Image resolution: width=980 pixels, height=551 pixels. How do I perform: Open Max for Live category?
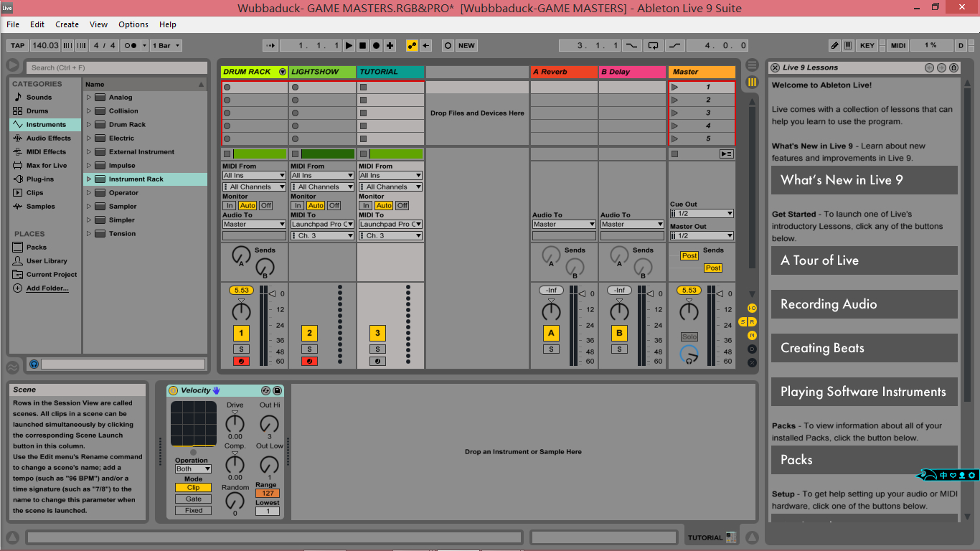click(x=45, y=166)
